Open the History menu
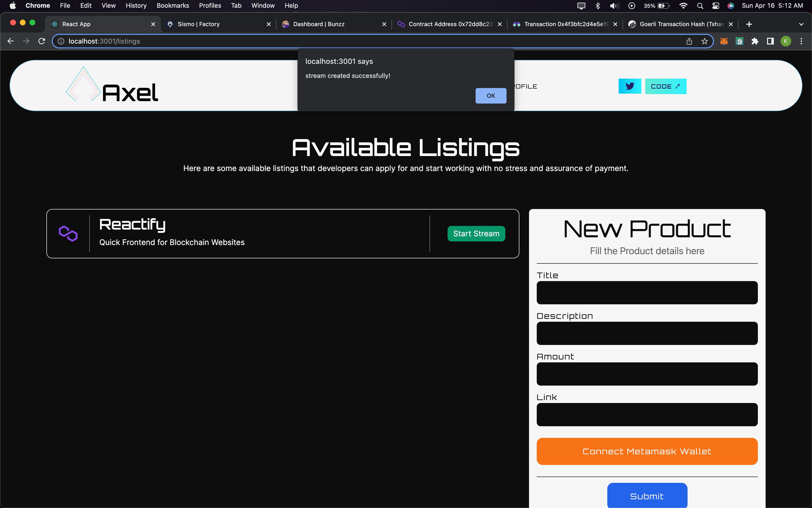This screenshot has height=508, width=812. (x=136, y=5)
